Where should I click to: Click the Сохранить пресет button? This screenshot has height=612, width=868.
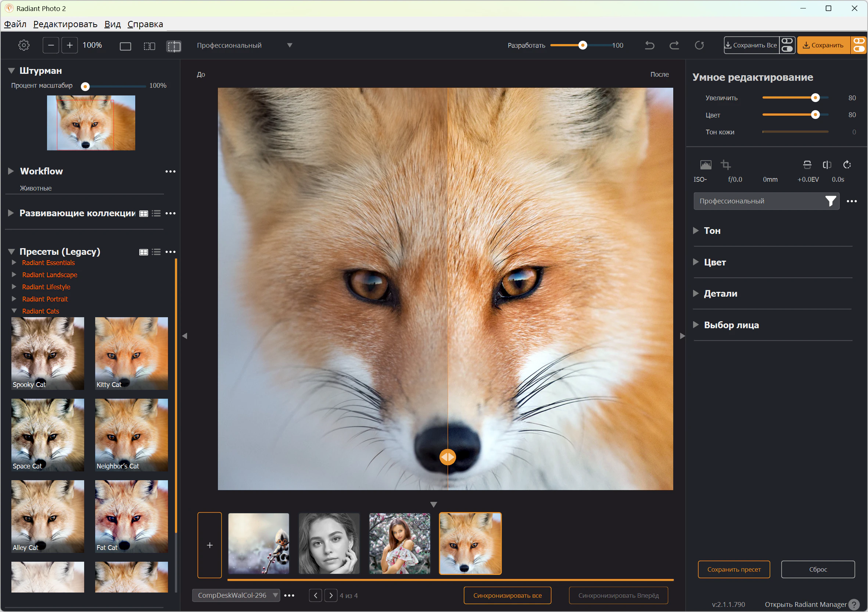tap(734, 569)
